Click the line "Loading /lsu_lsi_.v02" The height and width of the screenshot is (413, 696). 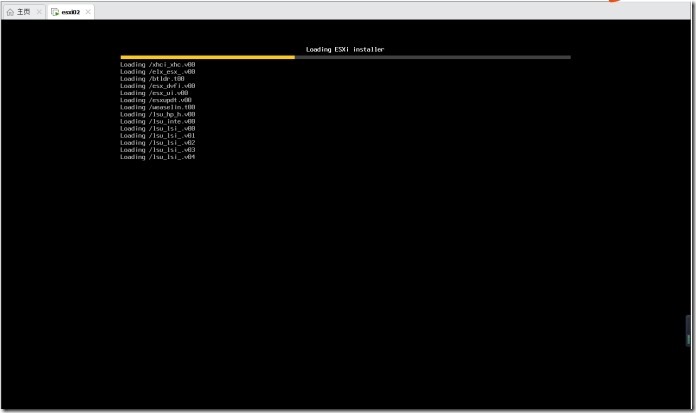point(158,143)
